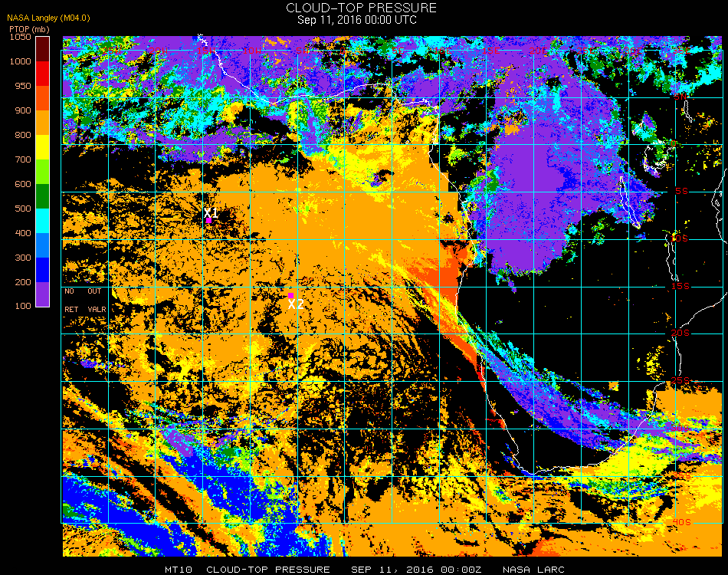Click the "OUT" legend text
The height and width of the screenshot is (575, 728).
94,291
